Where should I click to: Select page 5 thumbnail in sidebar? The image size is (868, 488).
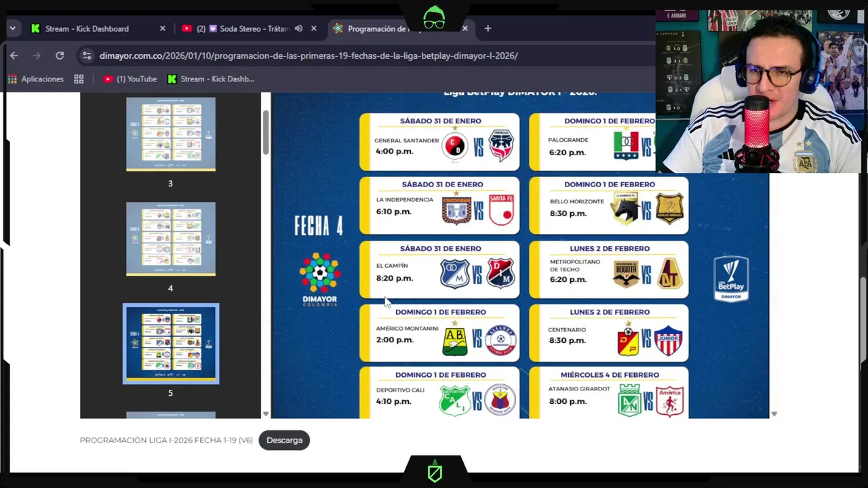[x=171, y=344]
